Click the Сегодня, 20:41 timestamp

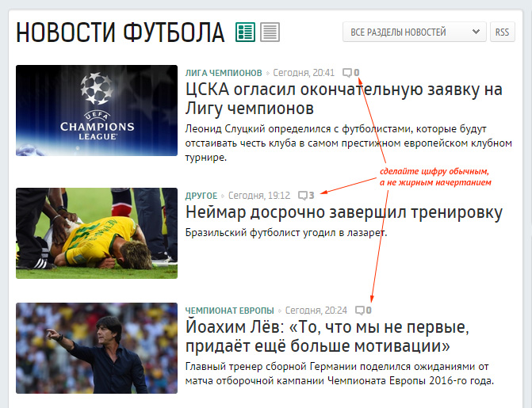[304, 73]
